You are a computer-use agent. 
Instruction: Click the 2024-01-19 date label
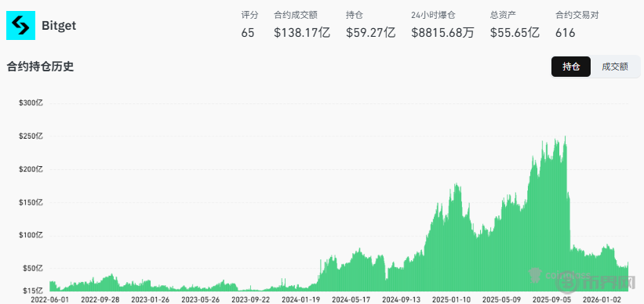click(x=301, y=299)
